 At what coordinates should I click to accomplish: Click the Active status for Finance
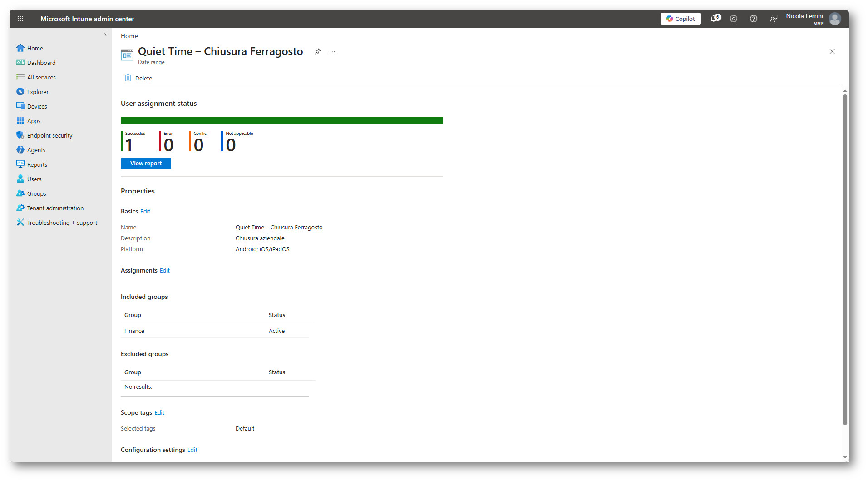pos(276,331)
